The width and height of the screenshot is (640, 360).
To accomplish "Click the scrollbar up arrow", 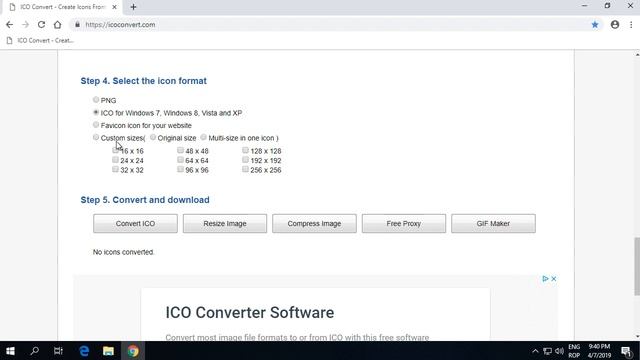I will tap(637, 55).
